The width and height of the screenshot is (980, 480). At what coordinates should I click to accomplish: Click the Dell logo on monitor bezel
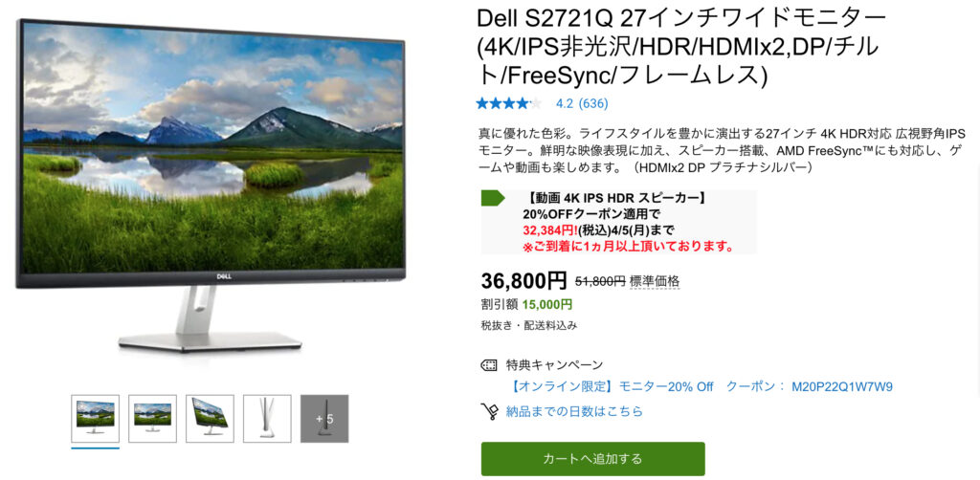[224, 276]
